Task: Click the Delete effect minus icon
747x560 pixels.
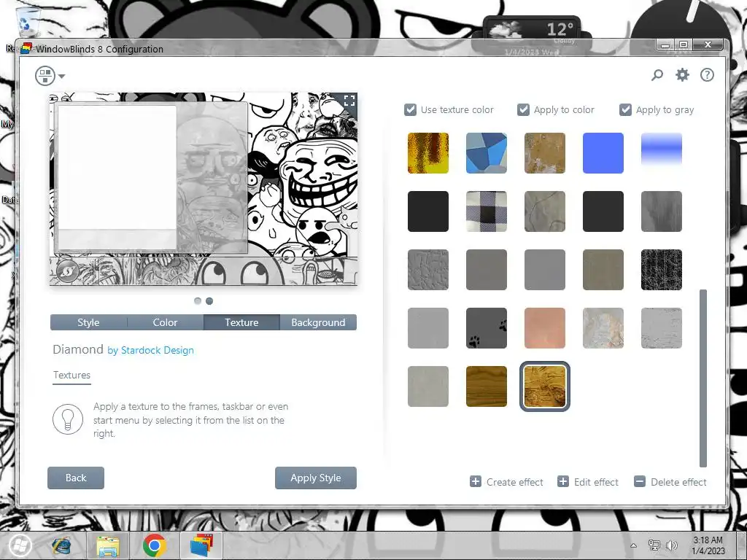Action: [x=639, y=481]
